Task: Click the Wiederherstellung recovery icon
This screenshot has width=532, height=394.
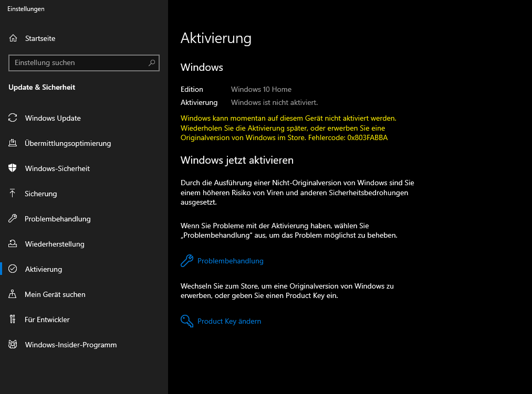Action: [x=13, y=243]
